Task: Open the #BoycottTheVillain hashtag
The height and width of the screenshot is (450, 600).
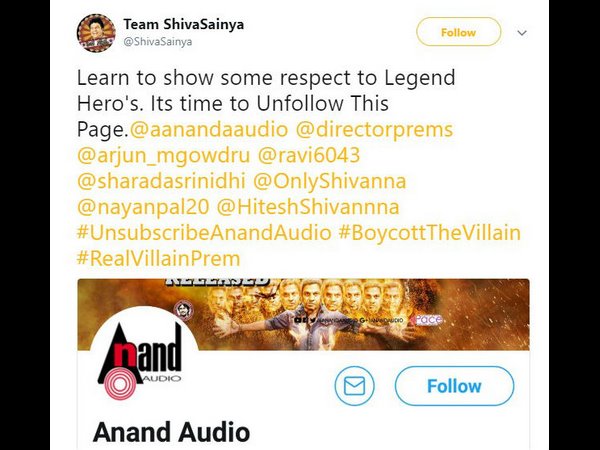Action: 430,233
